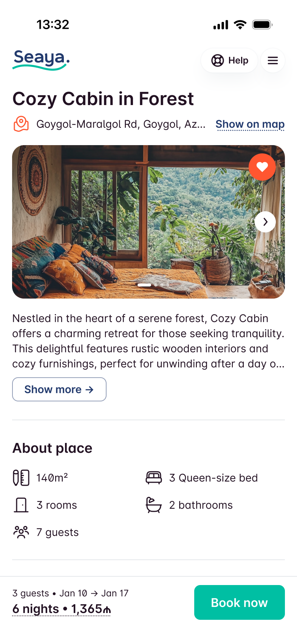Tap the truncated Goygol-Maralgol Rd address
This screenshot has height=644, width=297.
point(121,124)
